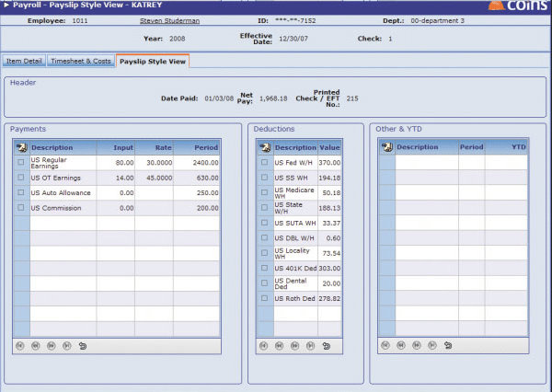Go to previous page of Other & YTD table
552x392 pixels.
(x=401, y=345)
